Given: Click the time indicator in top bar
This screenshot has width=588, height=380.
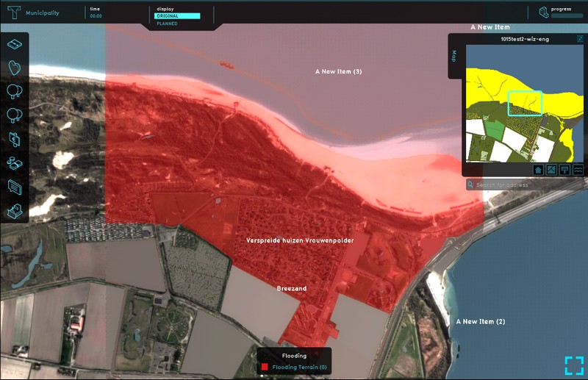Looking at the screenshot, I should pos(96,12).
